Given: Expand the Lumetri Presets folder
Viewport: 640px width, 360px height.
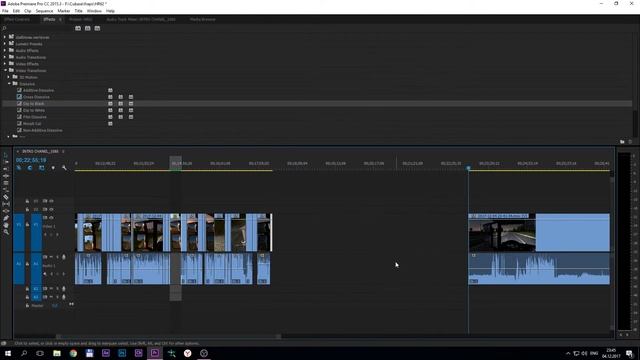Looking at the screenshot, I should coord(5,44).
